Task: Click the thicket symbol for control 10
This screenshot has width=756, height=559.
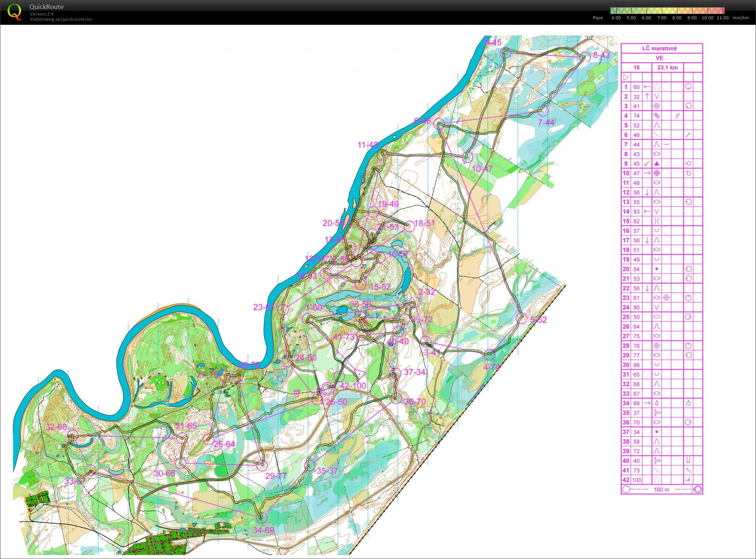Action: click(657, 173)
